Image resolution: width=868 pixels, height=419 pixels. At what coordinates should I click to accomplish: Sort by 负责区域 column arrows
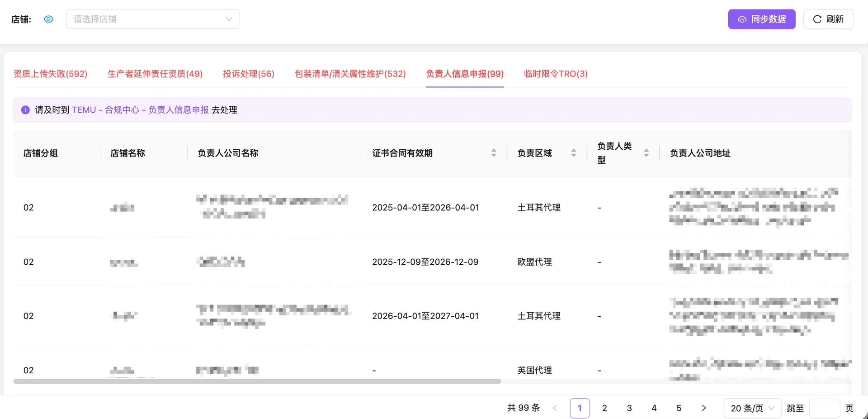click(574, 153)
